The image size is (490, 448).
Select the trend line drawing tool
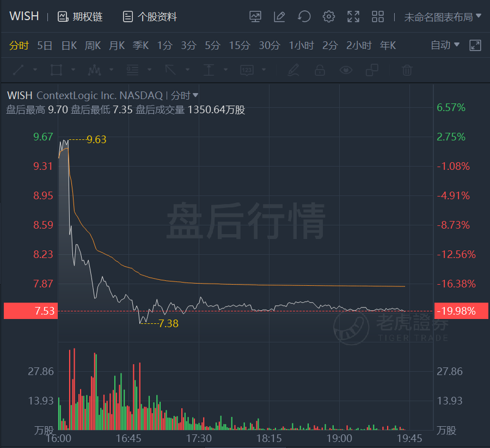coord(18,70)
